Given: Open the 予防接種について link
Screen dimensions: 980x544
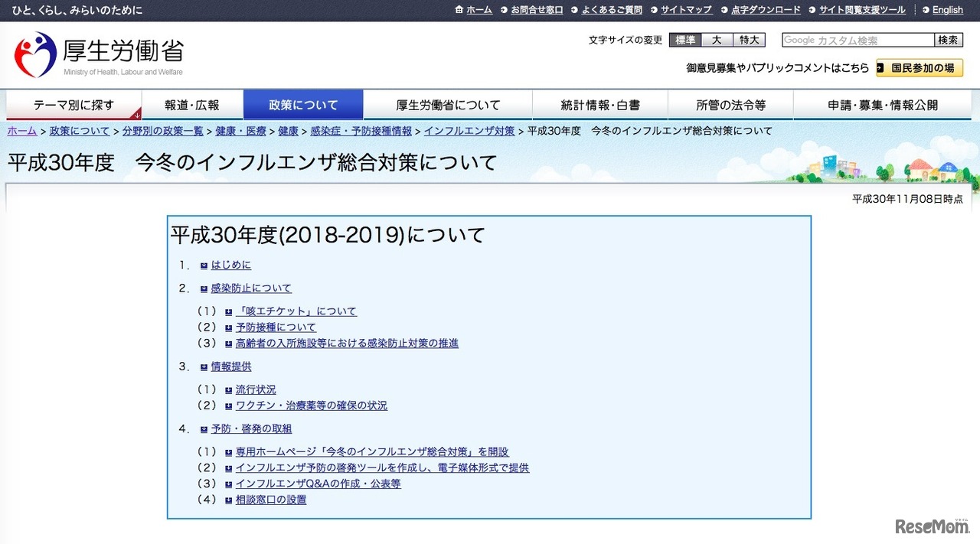Looking at the screenshot, I should pos(276,327).
